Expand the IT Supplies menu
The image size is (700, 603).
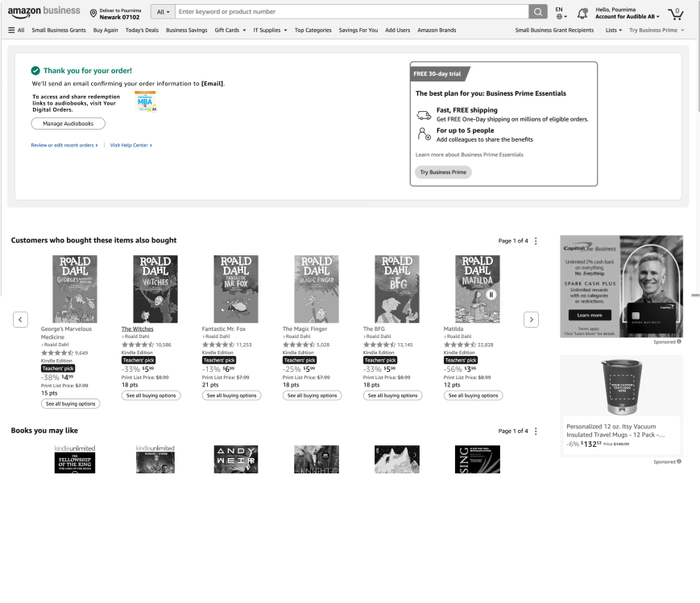click(270, 31)
